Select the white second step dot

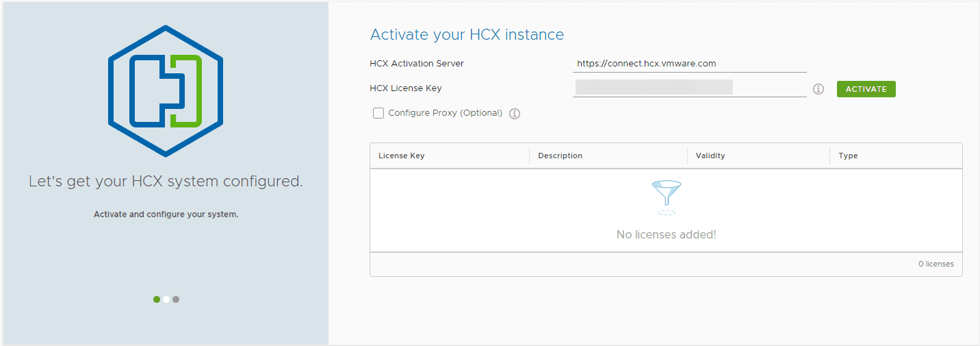click(x=166, y=299)
